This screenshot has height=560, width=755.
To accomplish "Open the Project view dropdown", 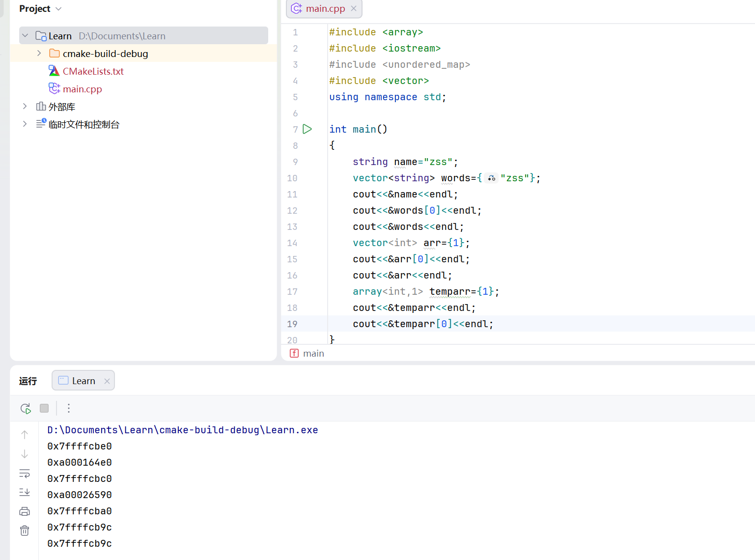I will coord(58,9).
